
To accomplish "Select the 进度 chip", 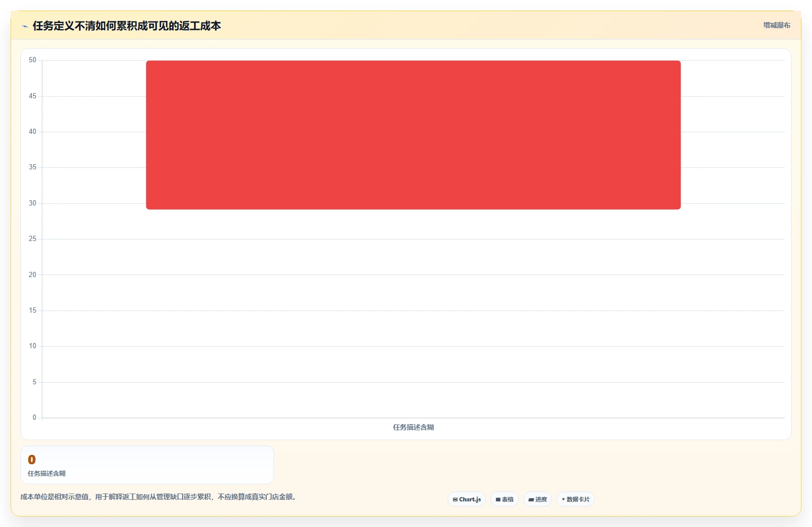I will [537, 499].
